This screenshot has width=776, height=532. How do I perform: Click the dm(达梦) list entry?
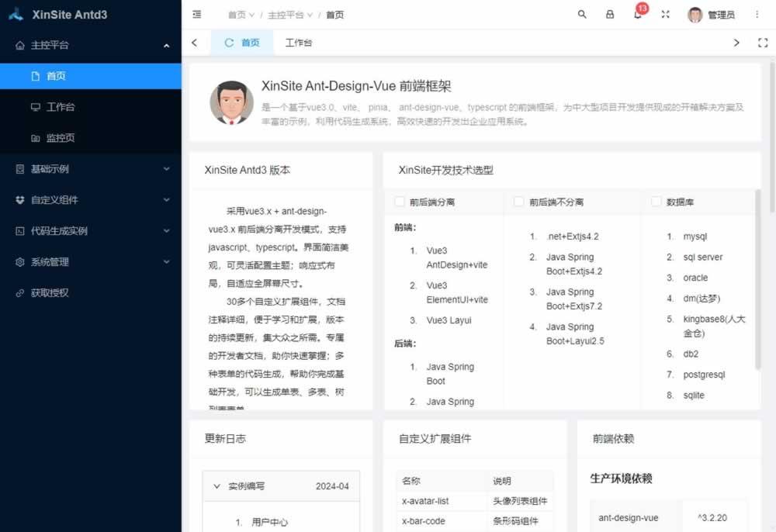pos(702,298)
